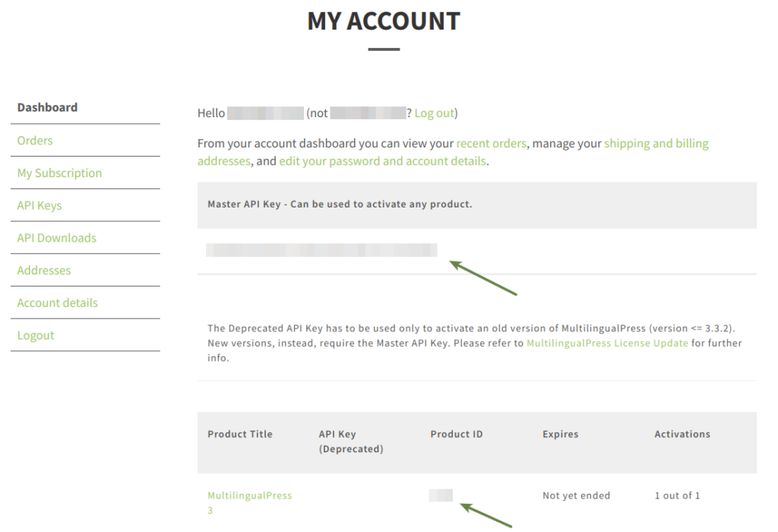778x532 pixels.
Task: Click the blurred Master API Key value
Action: coord(321,250)
